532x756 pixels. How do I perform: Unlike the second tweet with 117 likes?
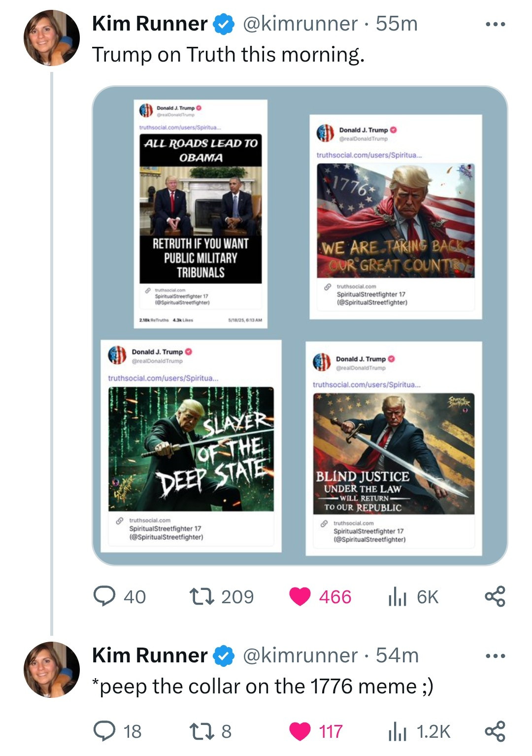click(x=299, y=731)
